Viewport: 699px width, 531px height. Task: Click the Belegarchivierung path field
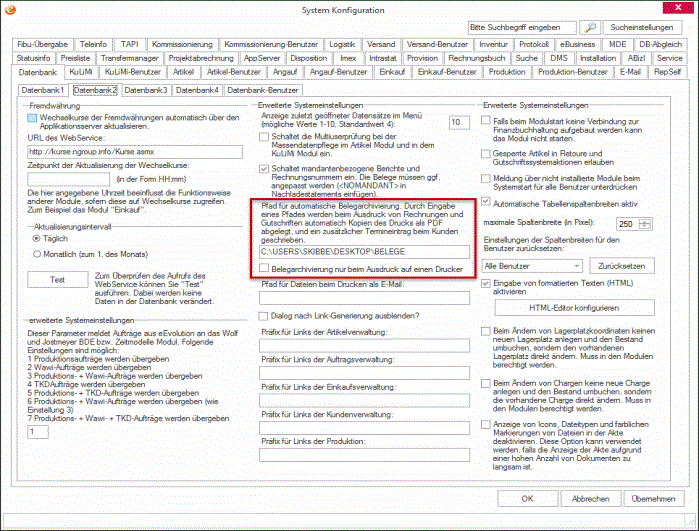(364, 252)
